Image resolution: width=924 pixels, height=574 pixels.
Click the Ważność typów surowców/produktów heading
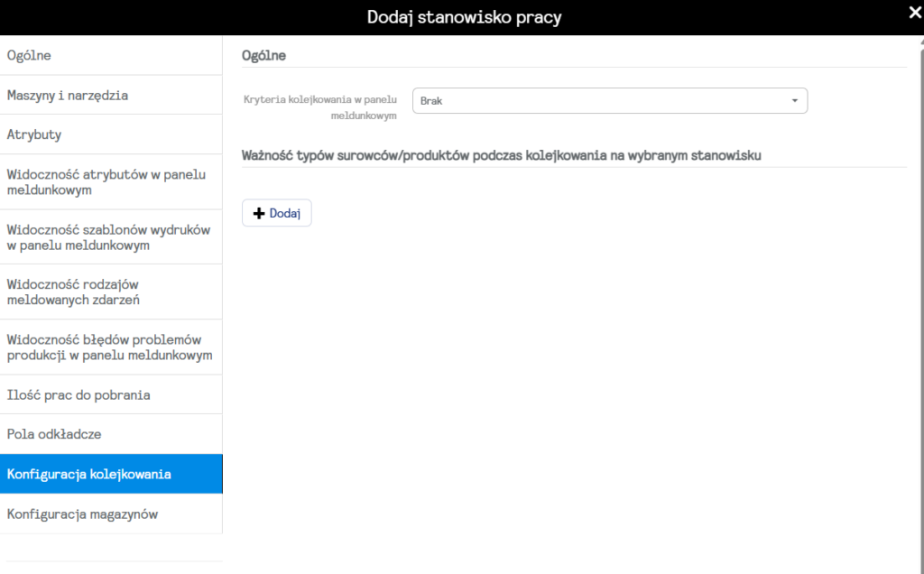click(x=502, y=155)
